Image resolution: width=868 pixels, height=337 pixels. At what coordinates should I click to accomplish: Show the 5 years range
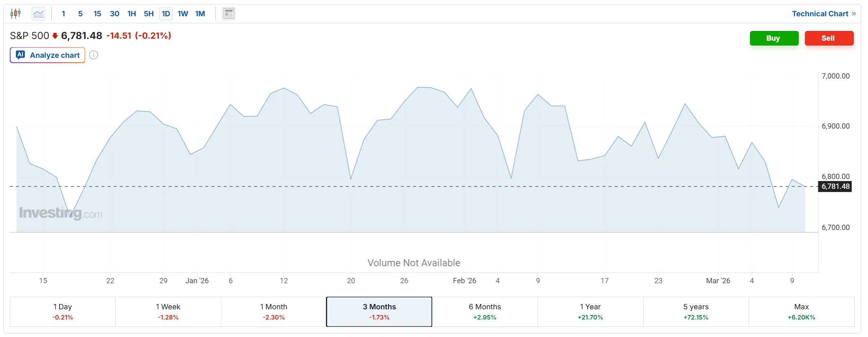696,312
